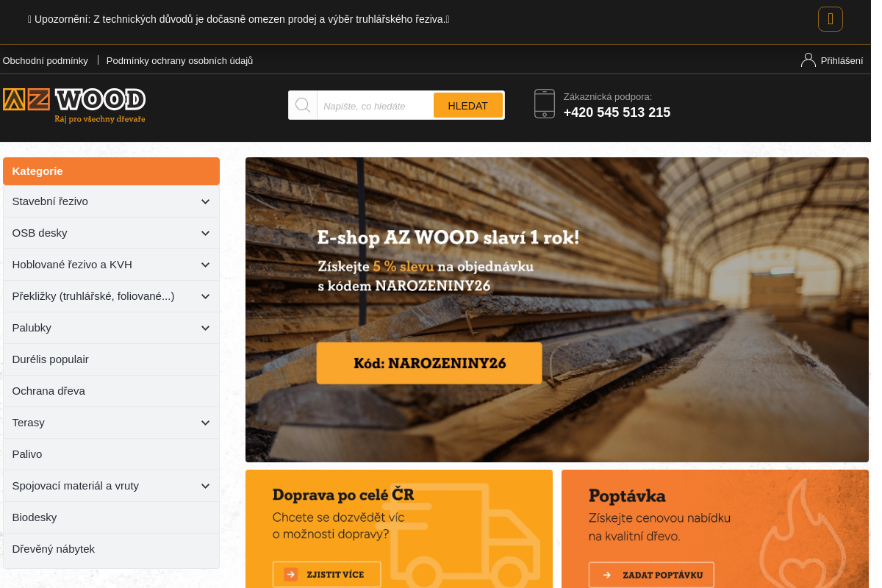Expand Překližky category chevron
Image resolution: width=882 pixels, height=588 pixels.
[x=205, y=296]
